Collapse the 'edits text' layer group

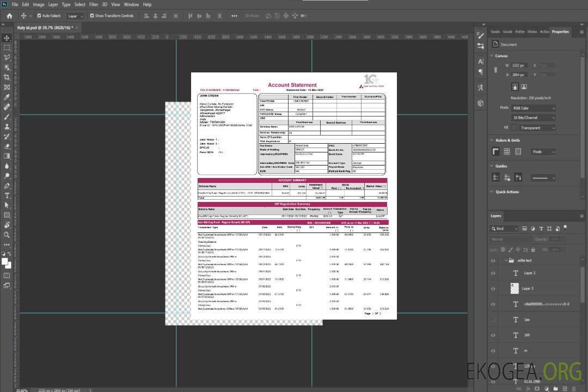pos(505,260)
